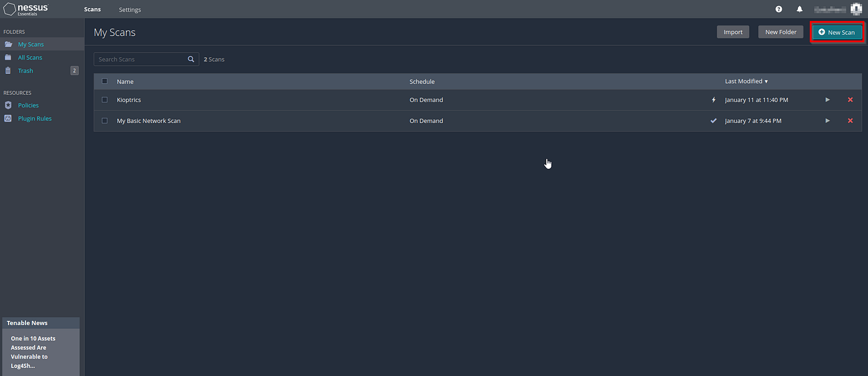Sort by Last Modified column arrow
This screenshot has width=868, height=376.
[766, 82]
